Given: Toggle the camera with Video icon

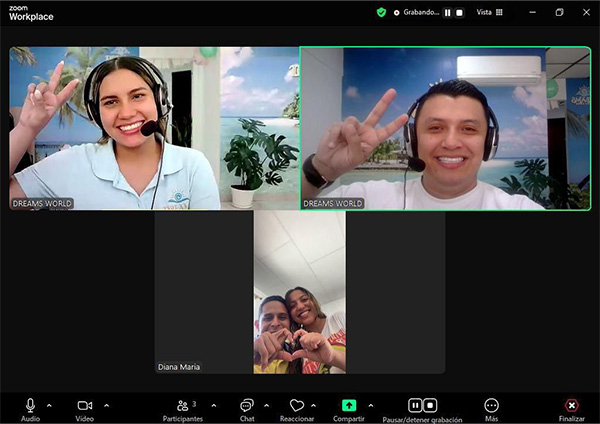Looking at the screenshot, I should (x=85, y=405).
